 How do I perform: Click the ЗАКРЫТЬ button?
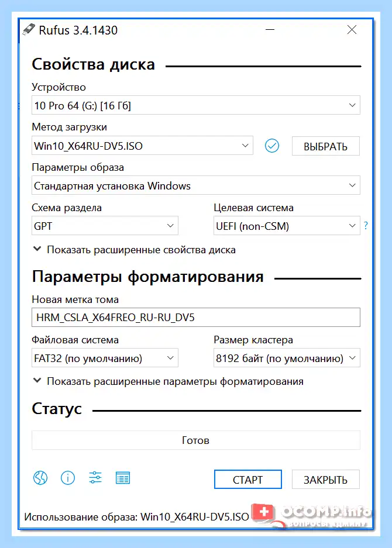pyautogui.click(x=325, y=480)
